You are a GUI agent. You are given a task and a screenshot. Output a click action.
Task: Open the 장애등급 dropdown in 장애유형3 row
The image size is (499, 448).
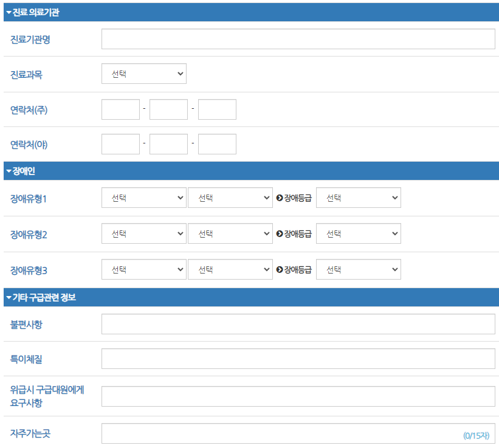pos(359,269)
